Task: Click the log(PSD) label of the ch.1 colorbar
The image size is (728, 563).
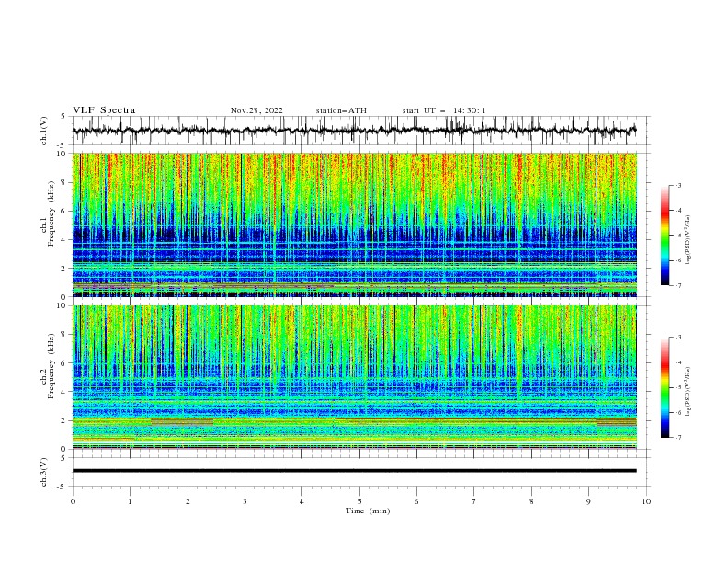Action: 688,240
